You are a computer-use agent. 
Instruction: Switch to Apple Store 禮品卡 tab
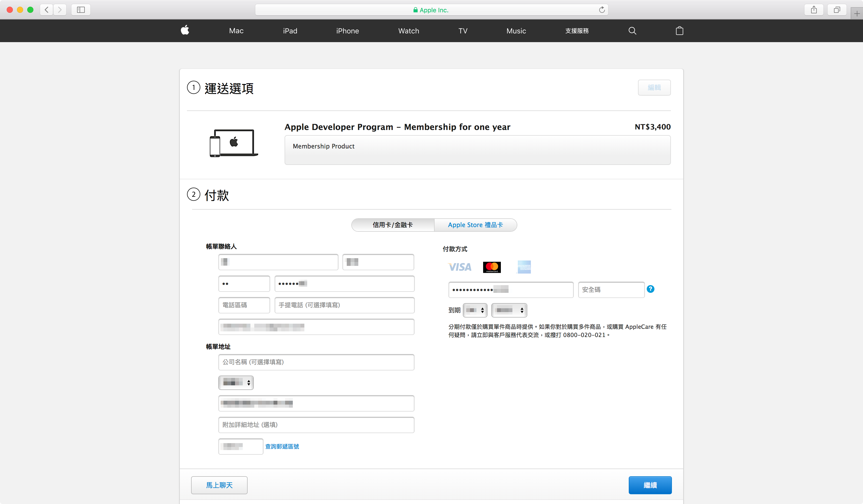click(x=475, y=225)
